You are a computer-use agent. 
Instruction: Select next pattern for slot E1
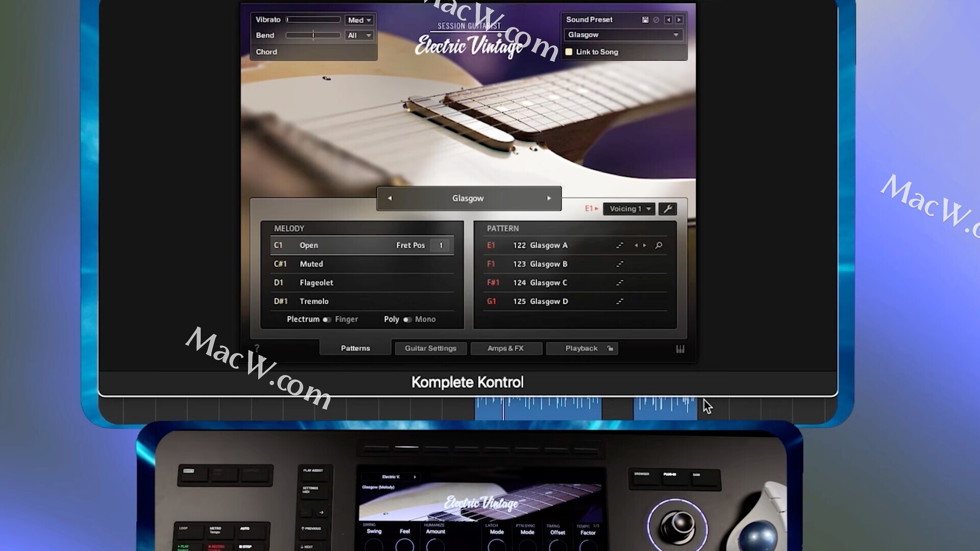click(x=645, y=245)
